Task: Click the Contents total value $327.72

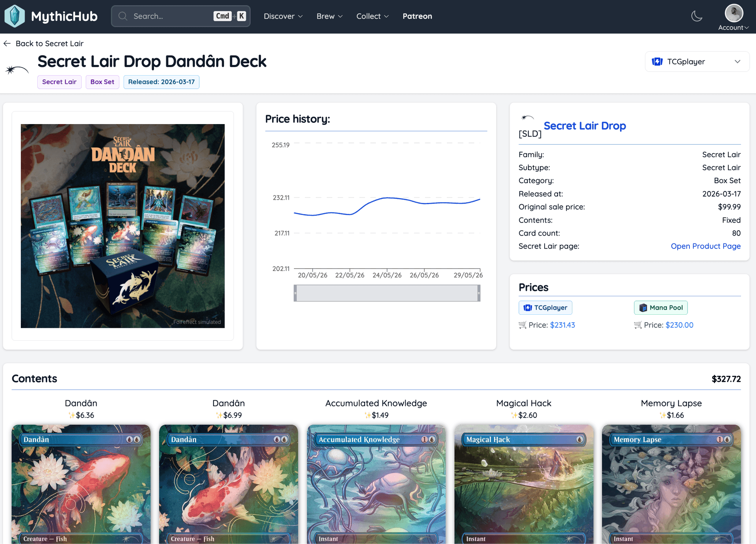Action: pos(726,379)
